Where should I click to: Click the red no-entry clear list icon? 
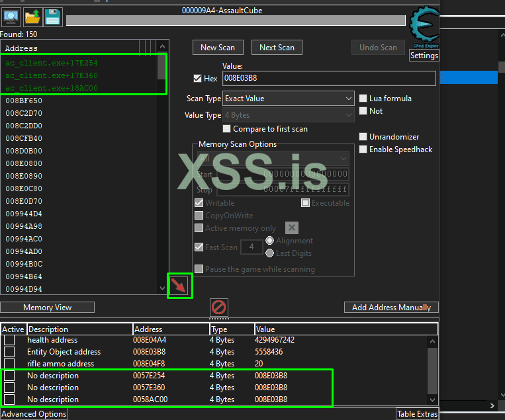pos(218,308)
